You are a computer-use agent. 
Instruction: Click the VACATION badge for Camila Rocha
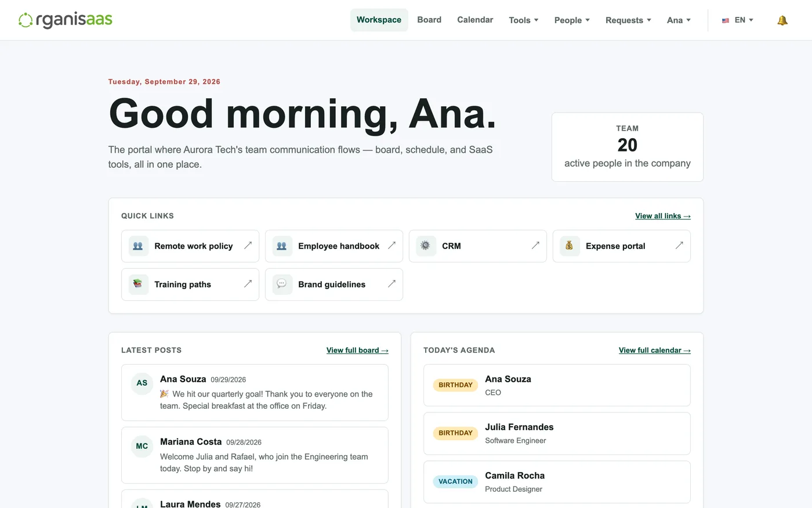coord(455,481)
